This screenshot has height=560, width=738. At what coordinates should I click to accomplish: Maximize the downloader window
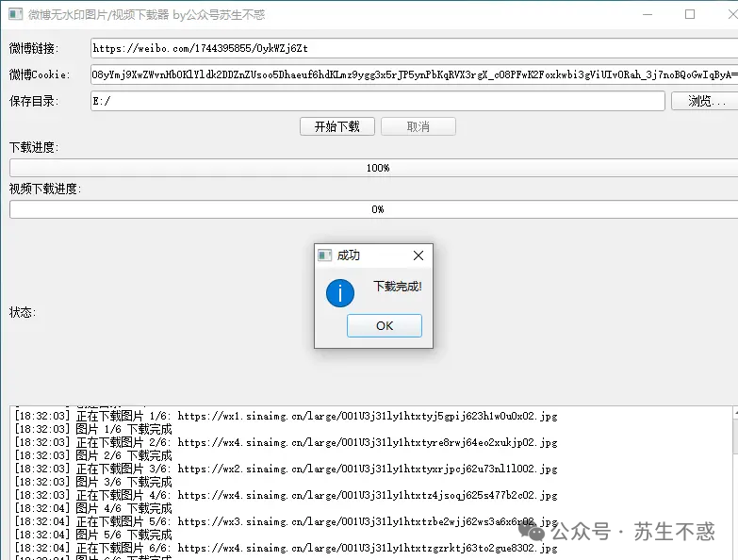[690, 14]
